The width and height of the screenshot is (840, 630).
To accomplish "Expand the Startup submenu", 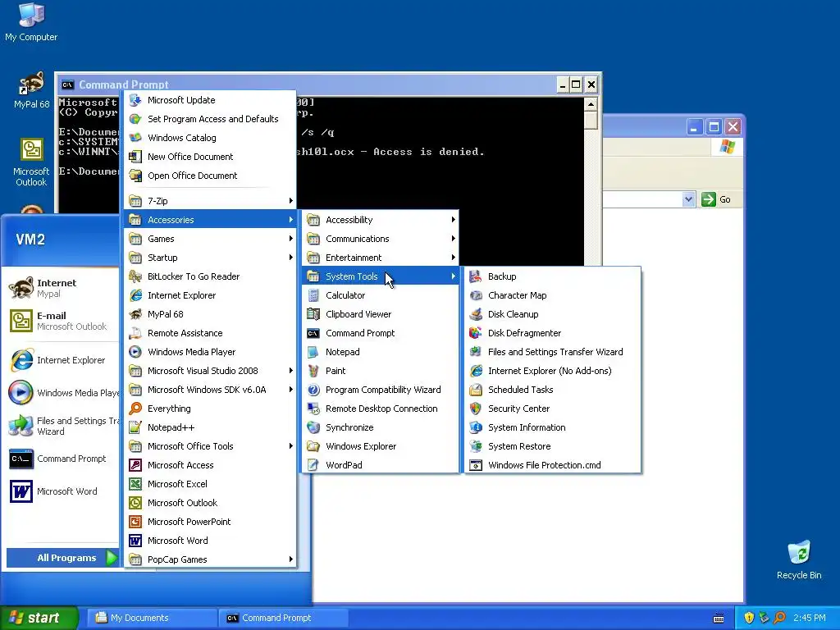I will pyautogui.click(x=210, y=257).
